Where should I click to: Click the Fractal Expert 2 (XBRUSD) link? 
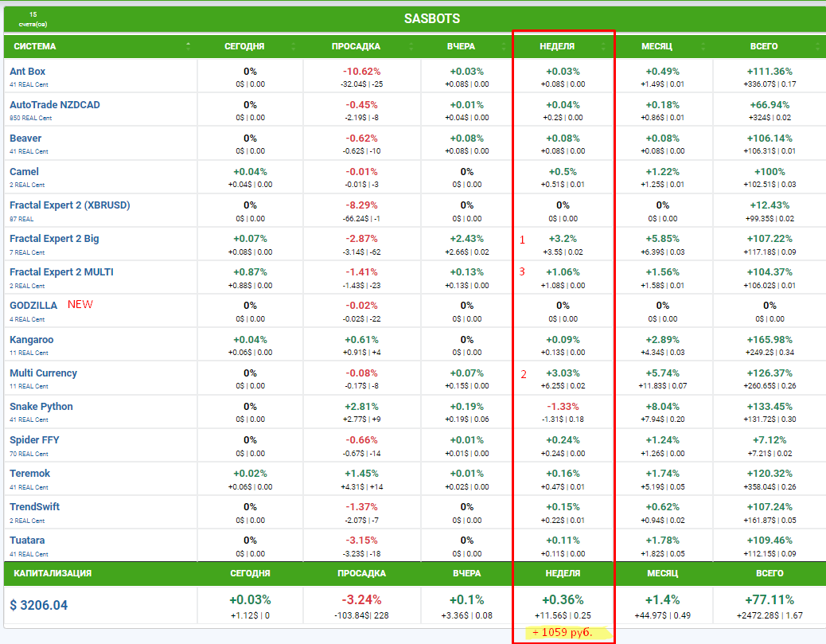(x=70, y=205)
